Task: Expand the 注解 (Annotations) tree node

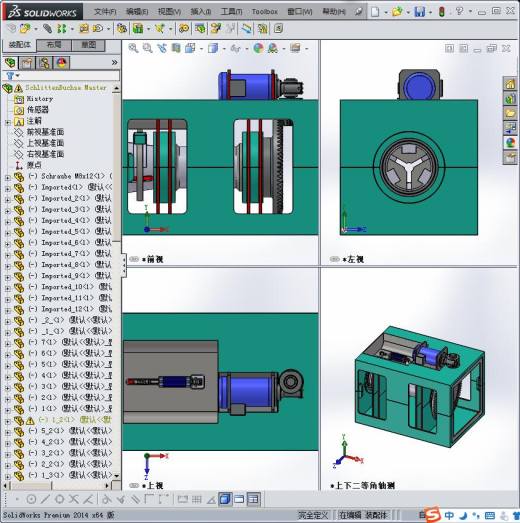Action: [x=8, y=122]
